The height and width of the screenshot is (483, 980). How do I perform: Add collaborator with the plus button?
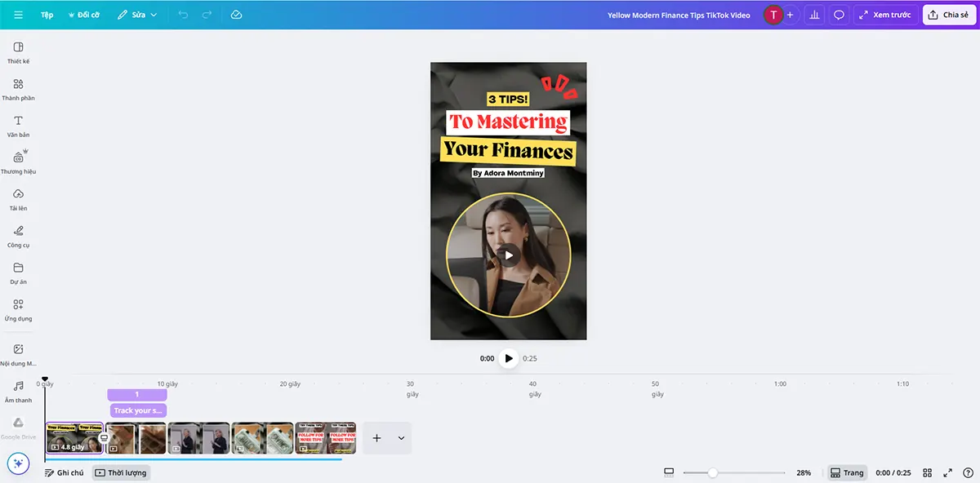click(790, 15)
